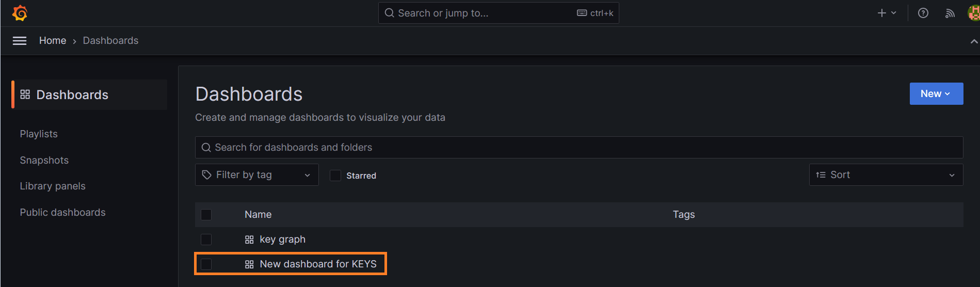
Task: Expand the Filter by tag dropdown
Action: pyautogui.click(x=256, y=175)
